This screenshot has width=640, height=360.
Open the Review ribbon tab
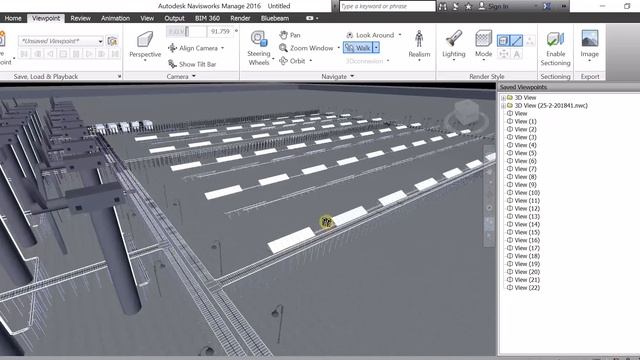click(x=80, y=18)
